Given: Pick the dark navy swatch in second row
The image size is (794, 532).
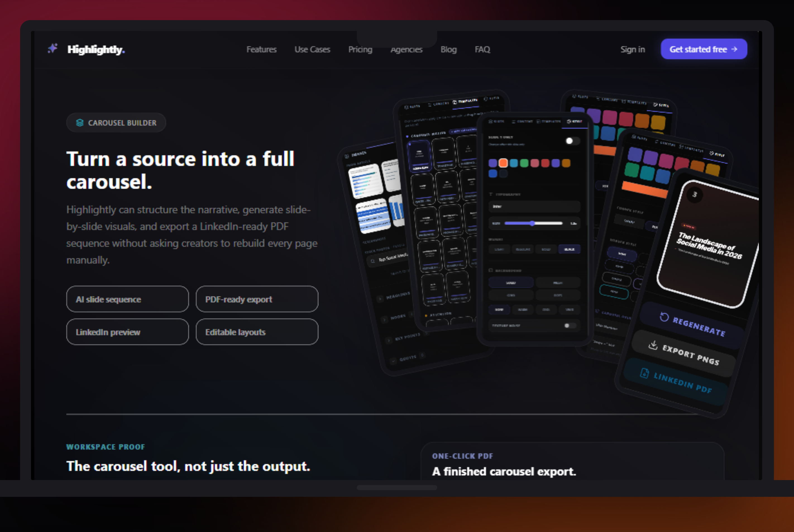Looking at the screenshot, I should [x=503, y=174].
